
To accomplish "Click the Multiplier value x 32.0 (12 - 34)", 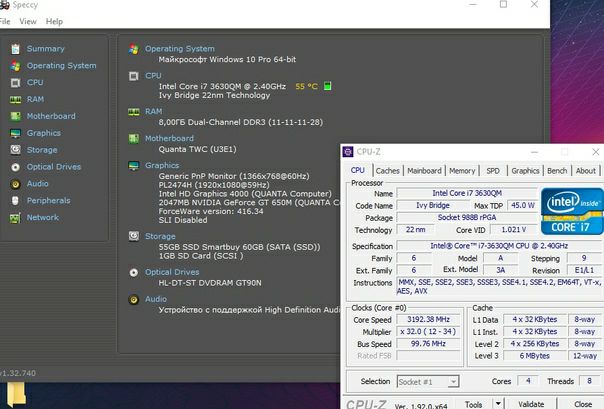I will tap(428, 332).
